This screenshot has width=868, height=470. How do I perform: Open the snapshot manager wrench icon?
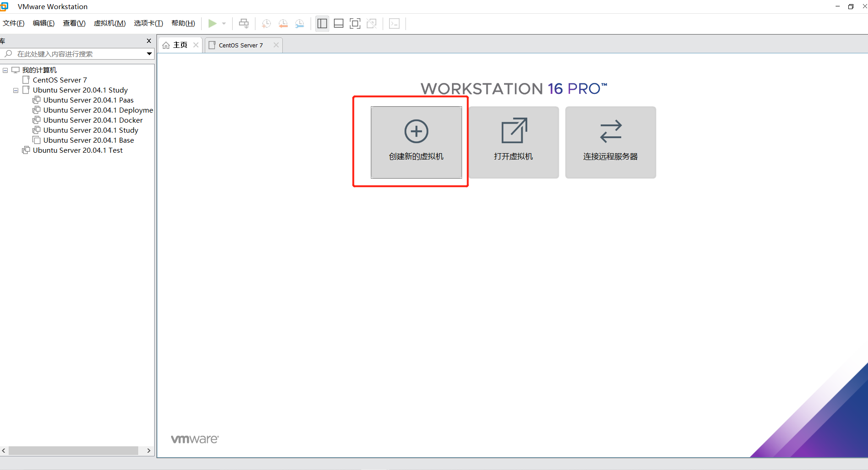tap(299, 24)
